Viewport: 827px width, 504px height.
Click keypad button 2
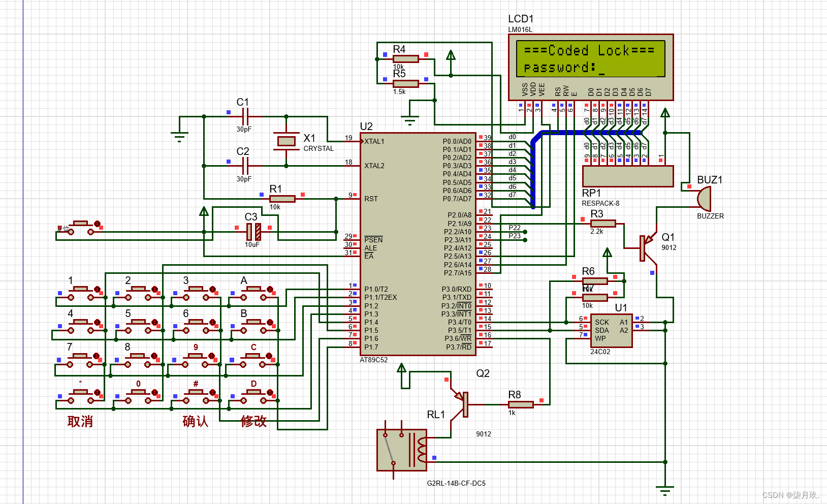138,293
